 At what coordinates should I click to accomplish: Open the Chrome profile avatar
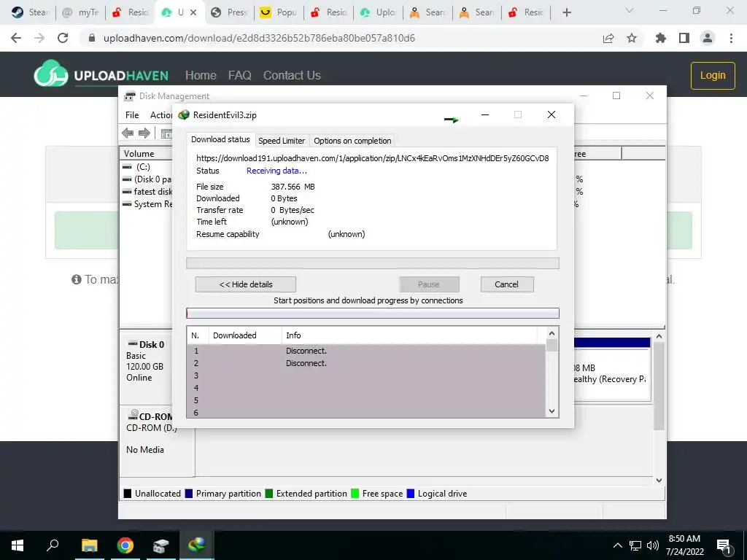[x=708, y=38]
